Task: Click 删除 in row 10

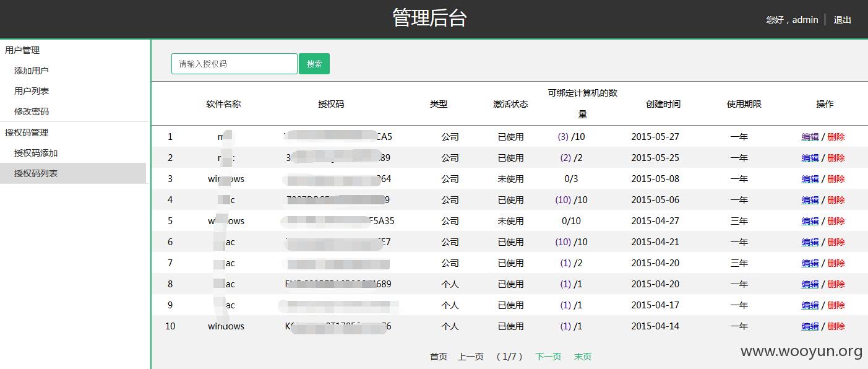Action: pos(836,326)
